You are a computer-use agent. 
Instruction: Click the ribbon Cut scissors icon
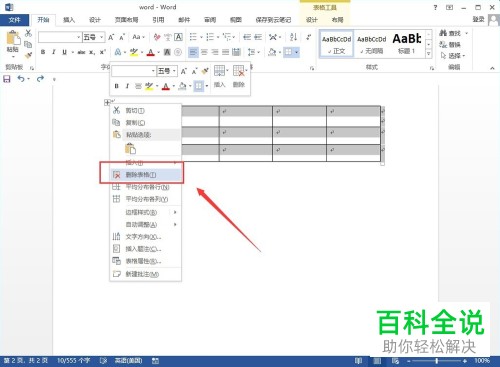(x=28, y=33)
